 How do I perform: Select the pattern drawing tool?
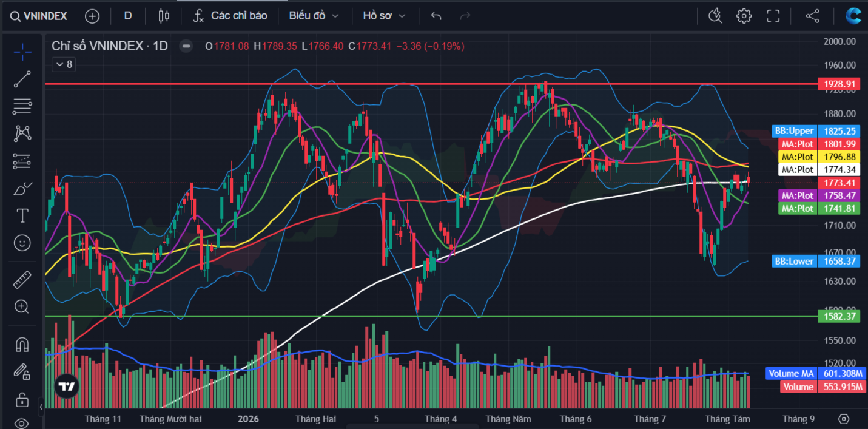coord(22,133)
